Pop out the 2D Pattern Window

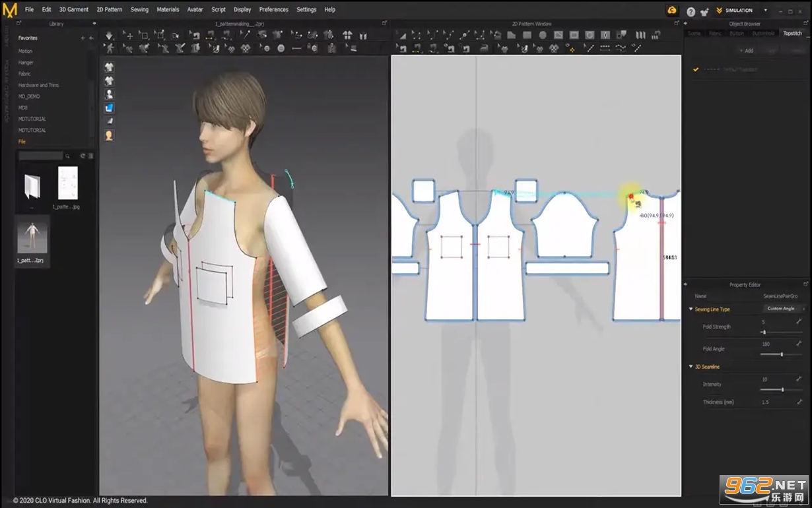click(x=677, y=23)
